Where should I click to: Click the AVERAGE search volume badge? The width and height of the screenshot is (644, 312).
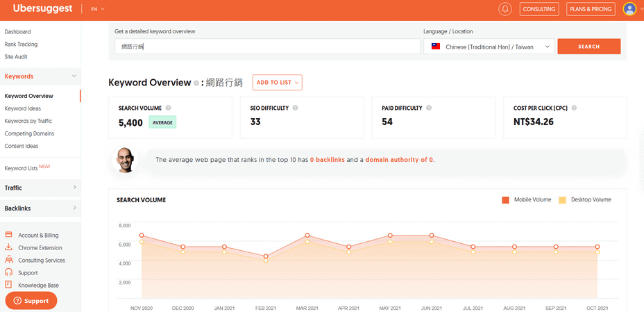162,122
